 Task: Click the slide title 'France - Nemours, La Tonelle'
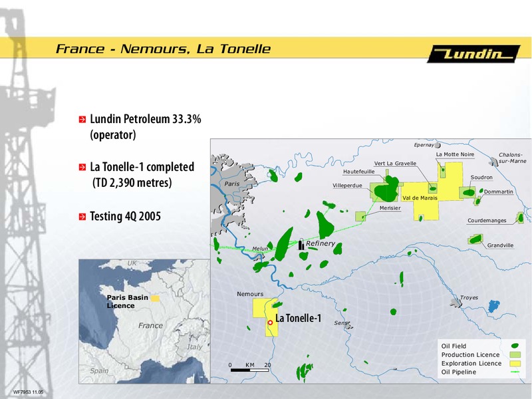(x=163, y=49)
